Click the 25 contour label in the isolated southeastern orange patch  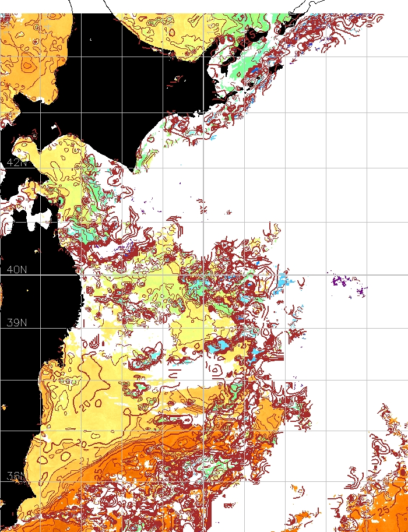384,510
